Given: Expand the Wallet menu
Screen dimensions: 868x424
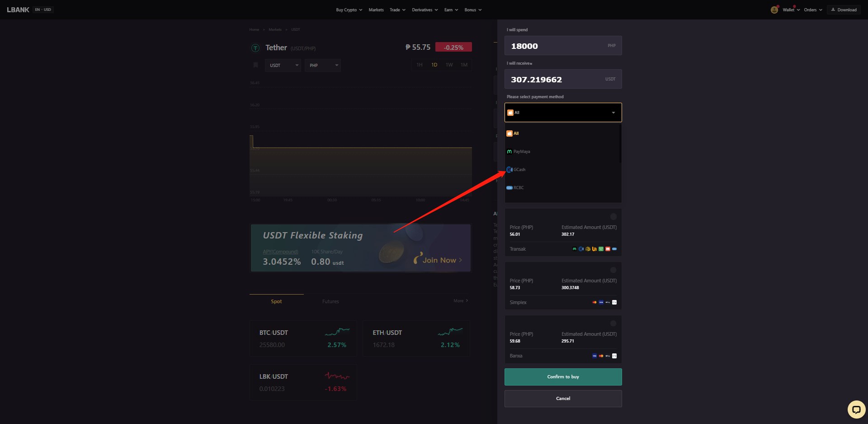Looking at the screenshot, I should pos(791,10).
